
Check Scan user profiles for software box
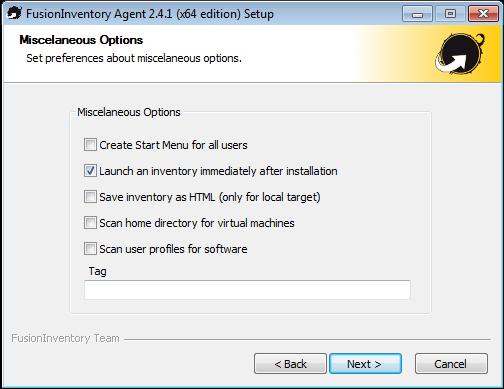coord(90,249)
